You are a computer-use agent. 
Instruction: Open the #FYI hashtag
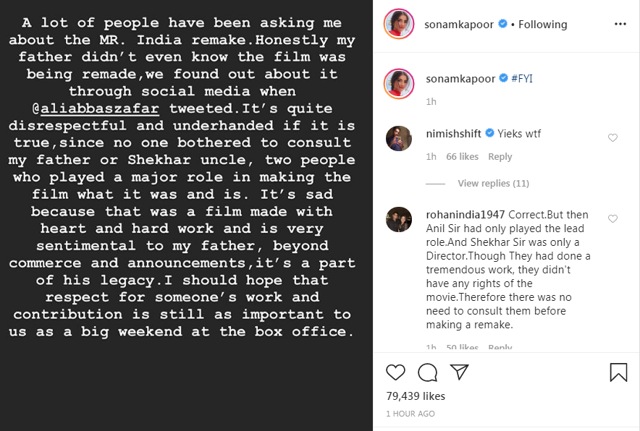coord(522,78)
